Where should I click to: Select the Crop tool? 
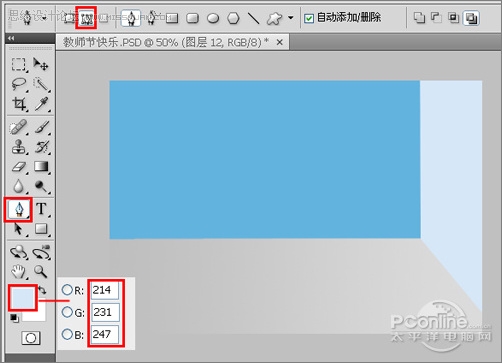(19, 104)
